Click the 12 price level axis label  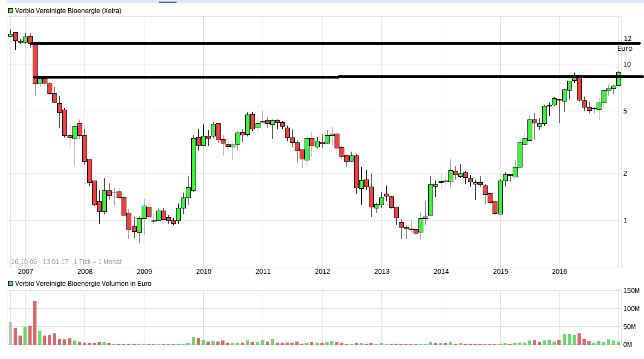[x=627, y=39]
